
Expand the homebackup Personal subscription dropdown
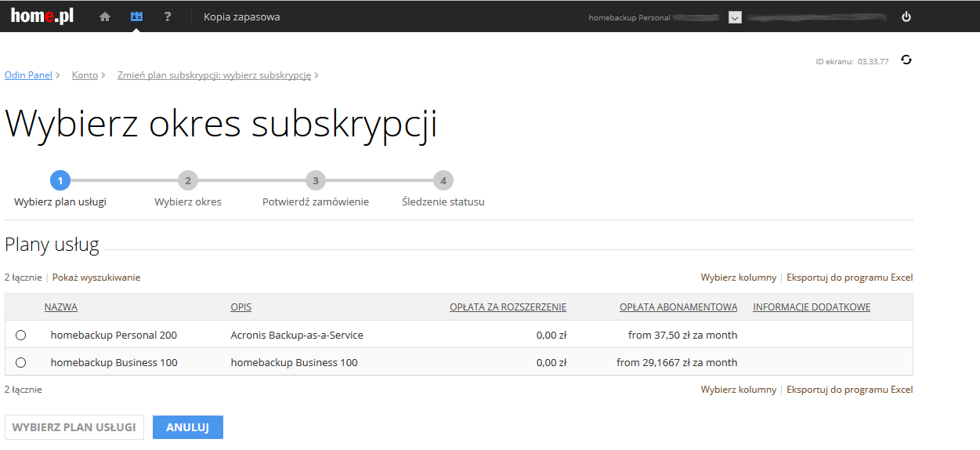[735, 17]
